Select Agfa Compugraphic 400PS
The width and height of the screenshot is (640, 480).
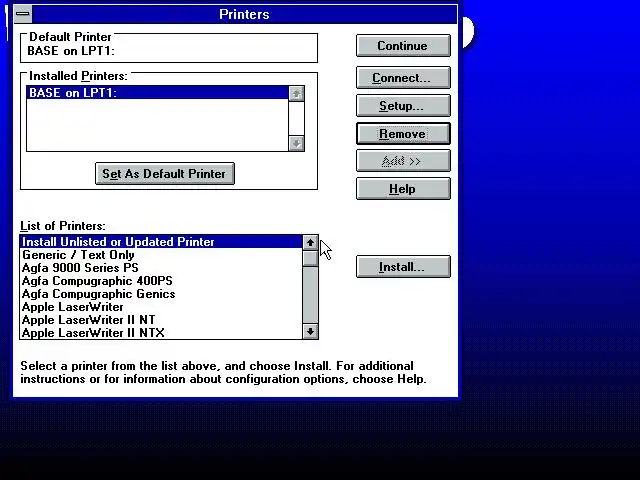click(x=161, y=281)
